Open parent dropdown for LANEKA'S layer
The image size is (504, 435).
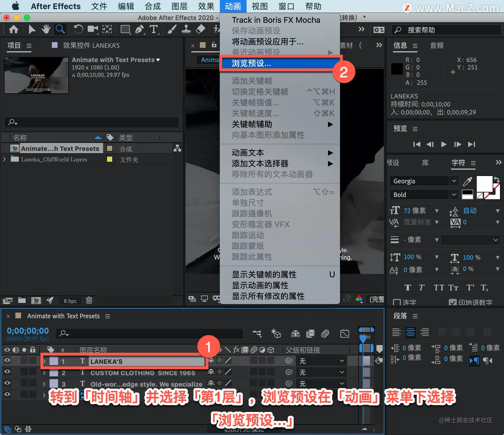(x=321, y=361)
